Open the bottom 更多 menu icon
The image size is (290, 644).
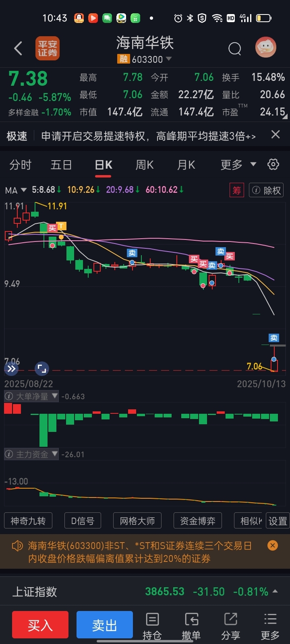[270, 626]
